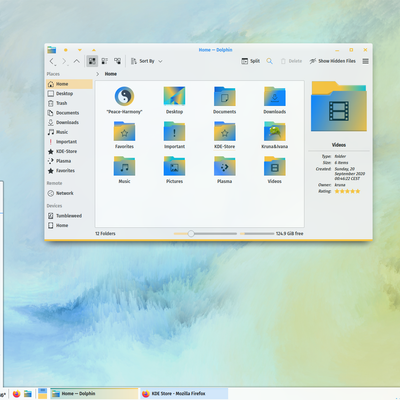Click the Delete button
This screenshot has height=400, width=400.
[291, 61]
